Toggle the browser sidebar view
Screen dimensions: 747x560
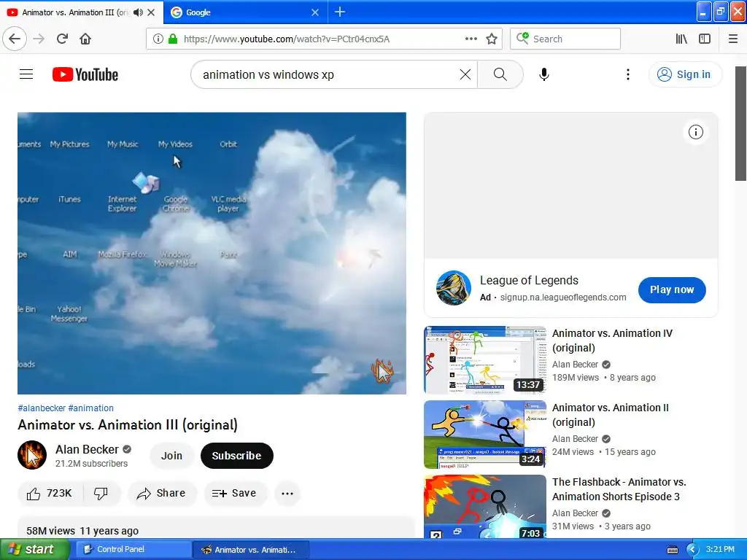705,39
